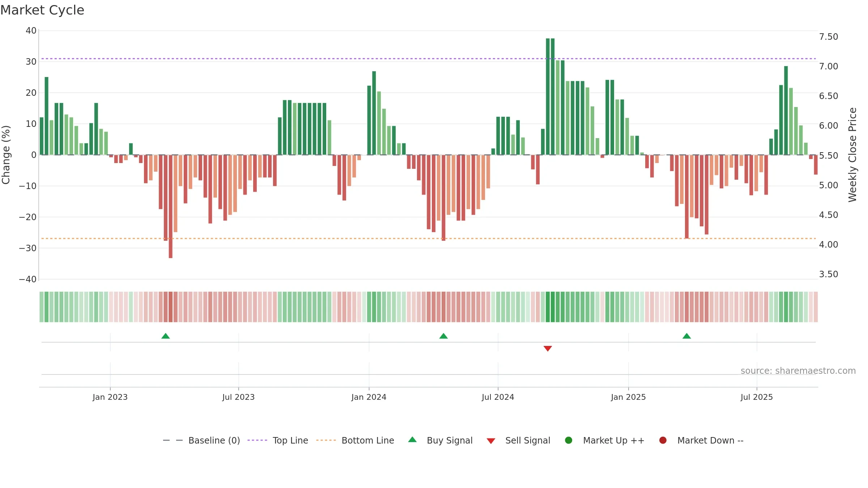Image resolution: width=868 pixels, height=488 pixels.
Task: Toggle the Top Line legend entry
Action: (x=278, y=440)
